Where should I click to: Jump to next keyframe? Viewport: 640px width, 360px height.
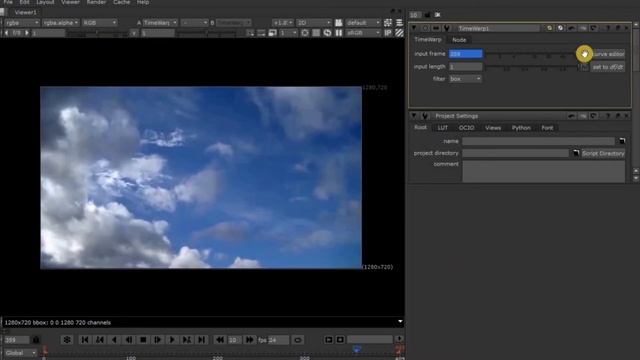click(187, 340)
